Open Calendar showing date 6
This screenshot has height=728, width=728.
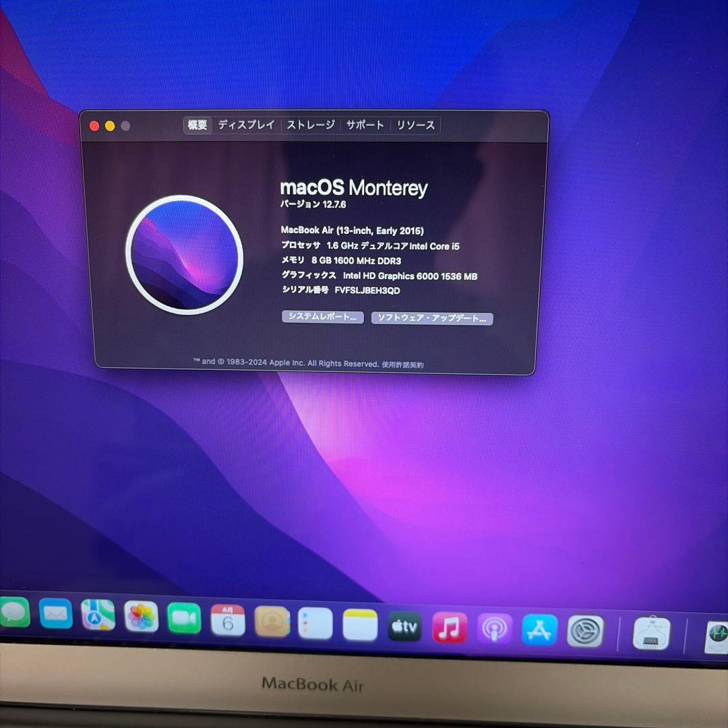(x=229, y=621)
